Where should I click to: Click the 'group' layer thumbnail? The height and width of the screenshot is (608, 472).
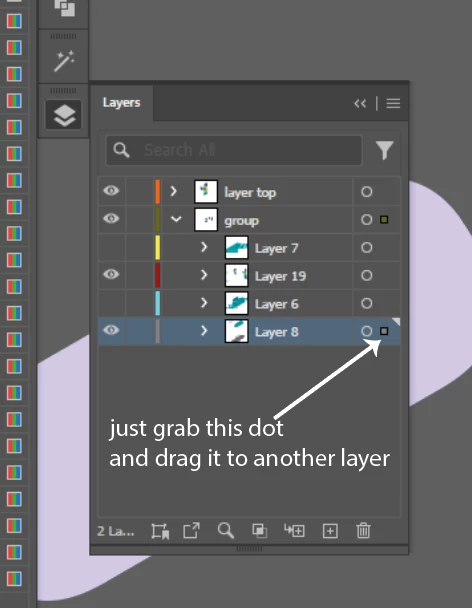point(206,219)
